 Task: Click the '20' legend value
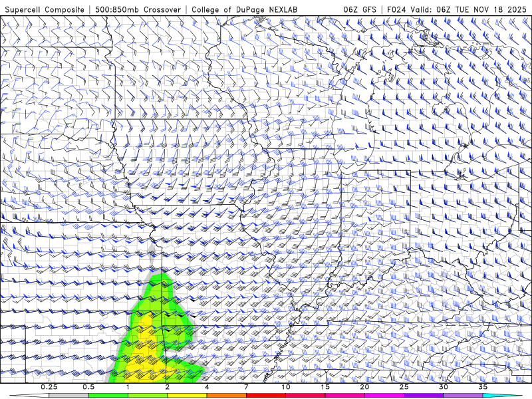364,387
